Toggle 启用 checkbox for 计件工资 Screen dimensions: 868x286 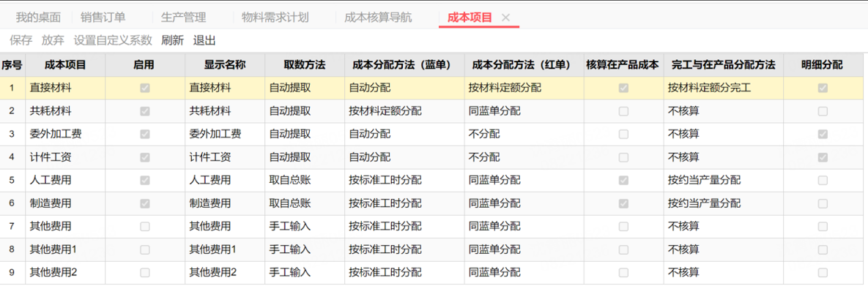click(x=145, y=157)
